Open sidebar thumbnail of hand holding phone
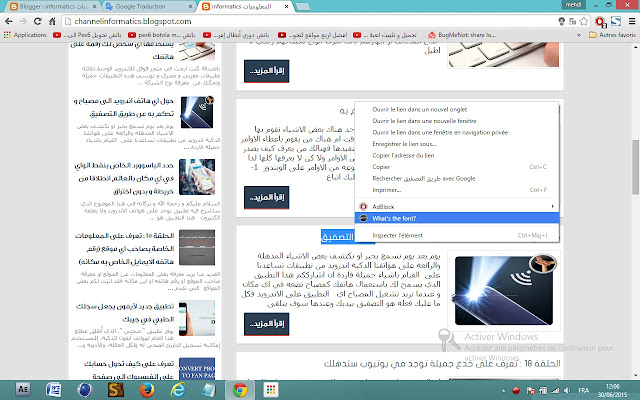 coord(197,177)
